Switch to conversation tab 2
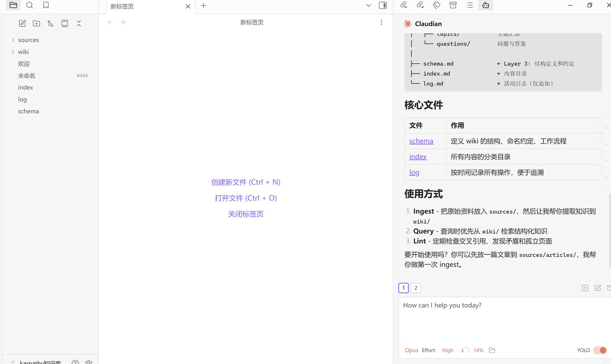 (416, 288)
